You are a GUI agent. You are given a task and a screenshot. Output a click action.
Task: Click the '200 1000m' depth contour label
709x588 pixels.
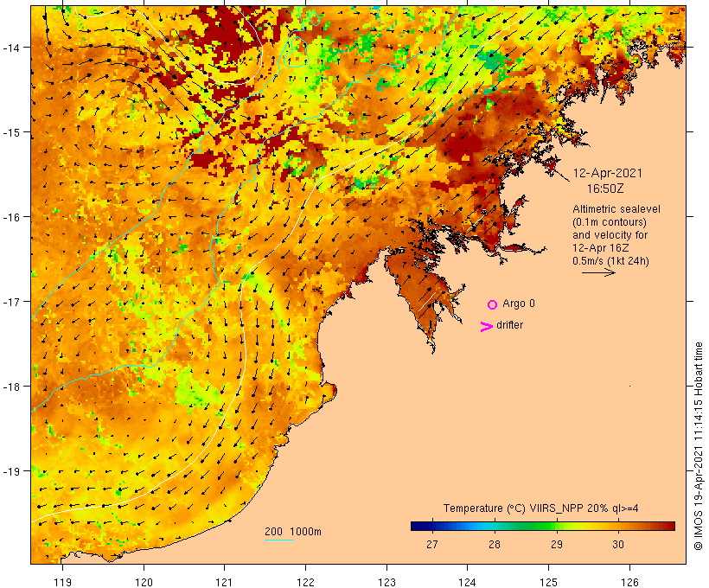point(293,532)
